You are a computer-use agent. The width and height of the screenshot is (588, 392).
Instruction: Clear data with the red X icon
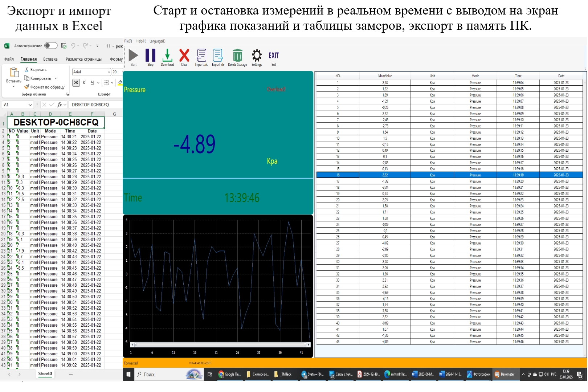click(184, 56)
